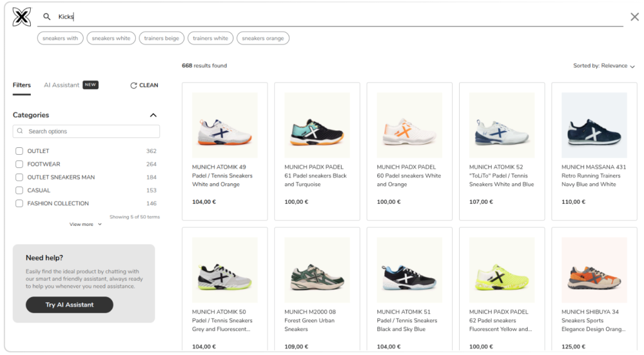
Task: Click the MUNICH PADX PADEL 60 title
Action: pyautogui.click(x=409, y=176)
